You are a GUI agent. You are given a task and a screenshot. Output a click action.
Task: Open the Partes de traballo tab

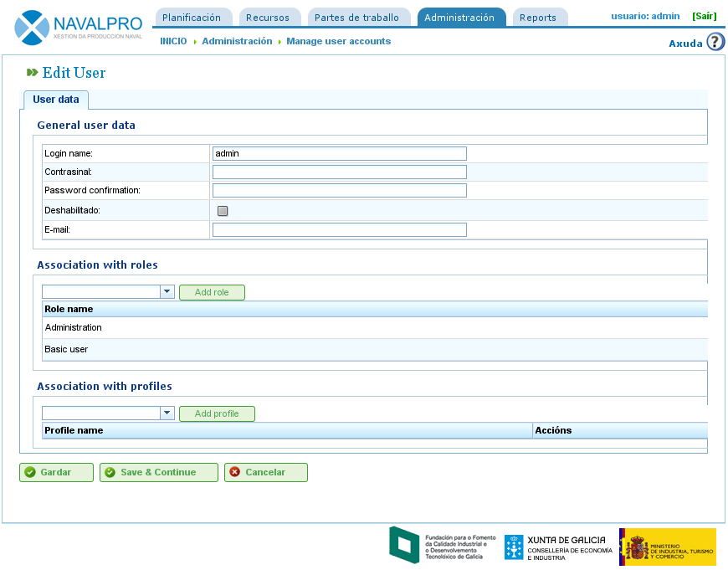coord(356,18)
